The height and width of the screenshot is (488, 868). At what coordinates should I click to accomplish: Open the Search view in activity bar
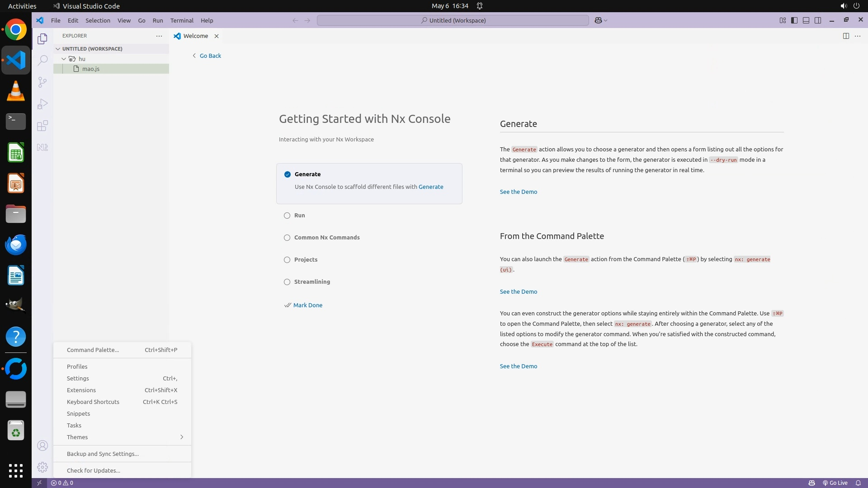(x=42, y=60)
